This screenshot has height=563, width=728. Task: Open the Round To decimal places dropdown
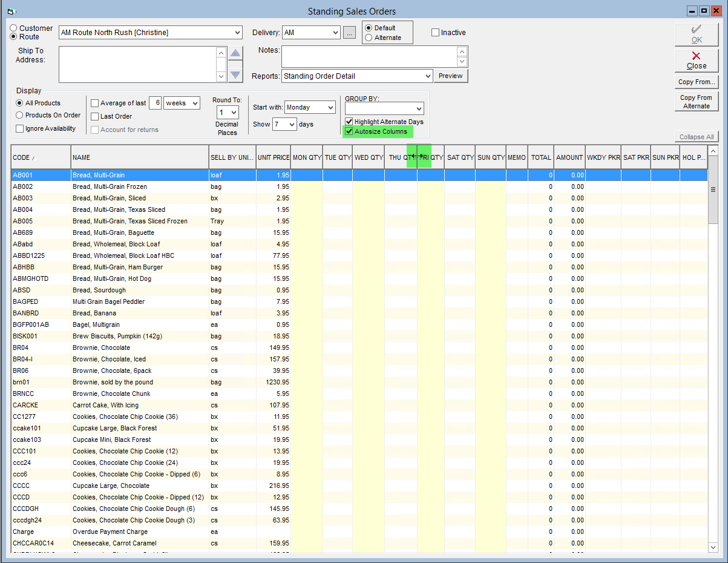pyautogui.click(x=234, y=113)
